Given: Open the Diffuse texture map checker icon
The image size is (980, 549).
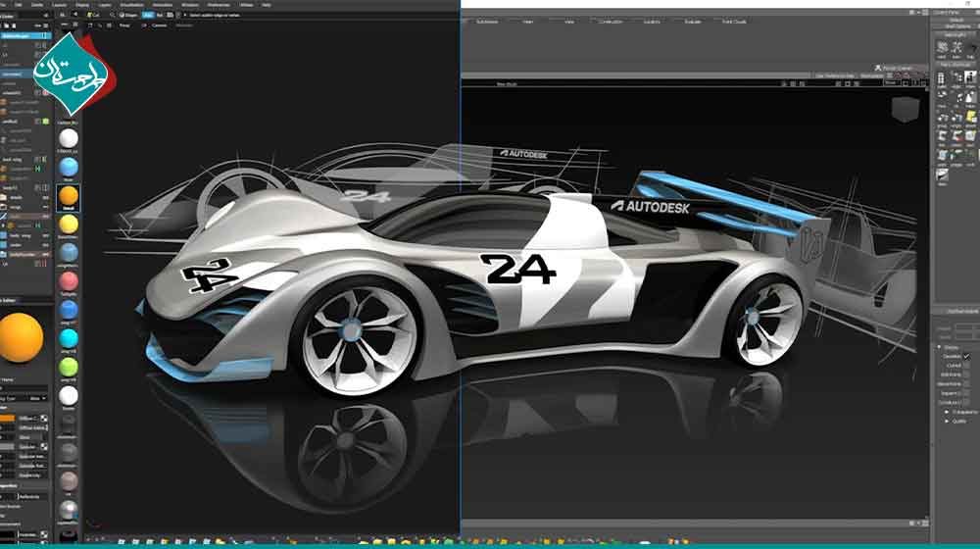Looking at the screenshot, I should coord(44,418).
